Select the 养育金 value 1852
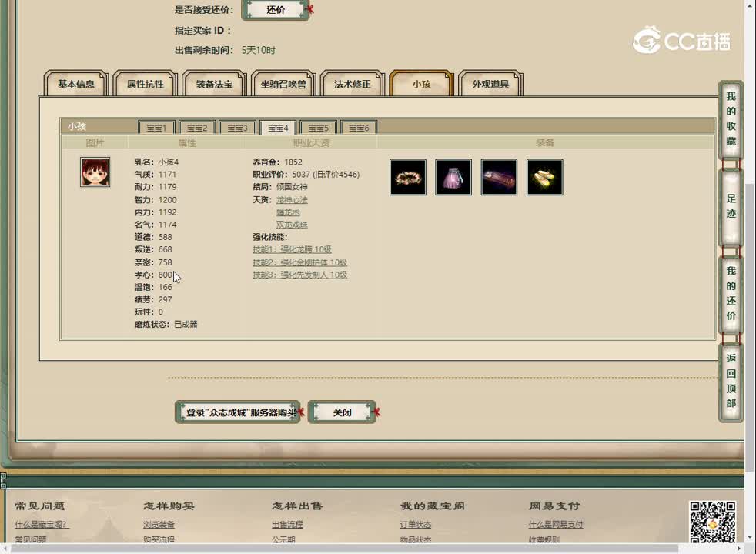756x554 pixels. [293, 162]
